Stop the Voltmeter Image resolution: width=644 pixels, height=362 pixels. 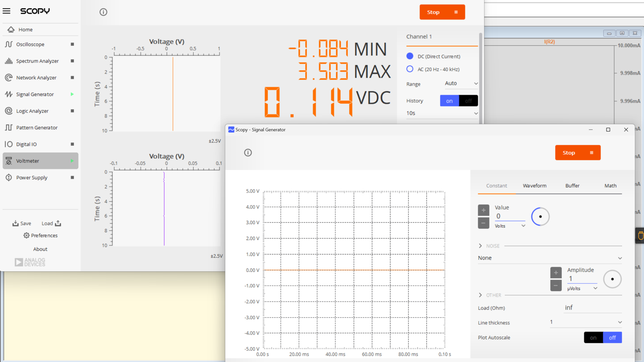coord(442,12)
